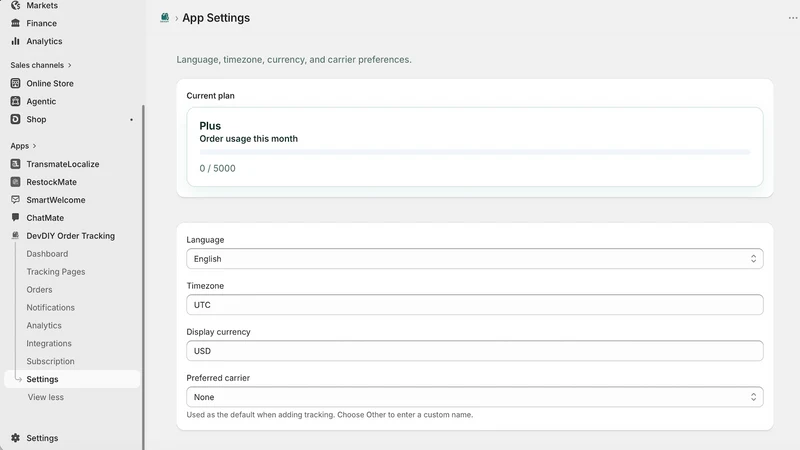Click the gear icon beside Settings at the sidebar bottom

click(15, 438)
